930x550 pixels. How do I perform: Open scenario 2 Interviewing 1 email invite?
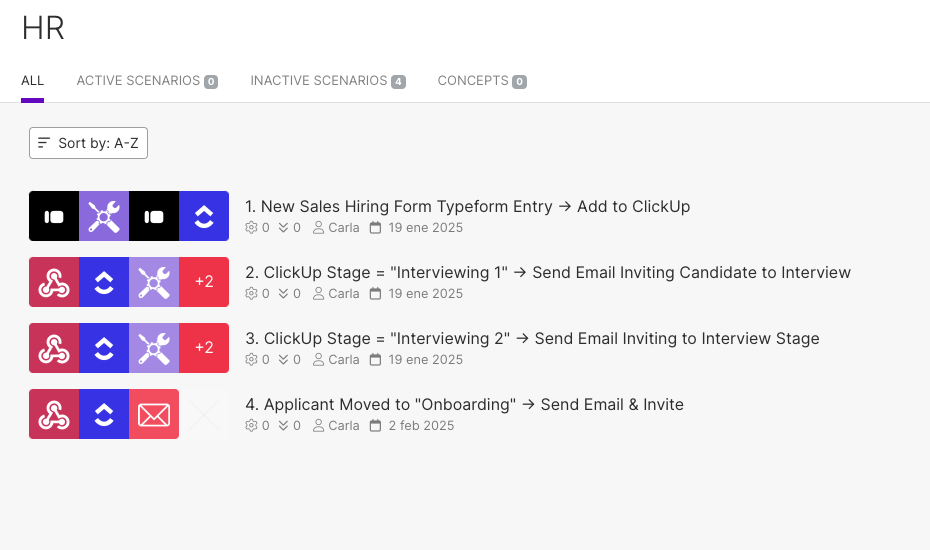[x=548, y=272]
